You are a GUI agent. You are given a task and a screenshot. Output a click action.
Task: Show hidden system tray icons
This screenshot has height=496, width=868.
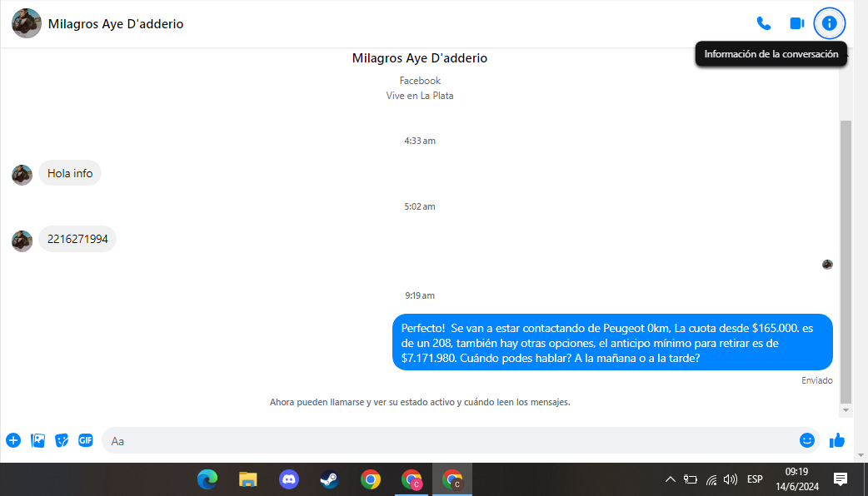670,479
